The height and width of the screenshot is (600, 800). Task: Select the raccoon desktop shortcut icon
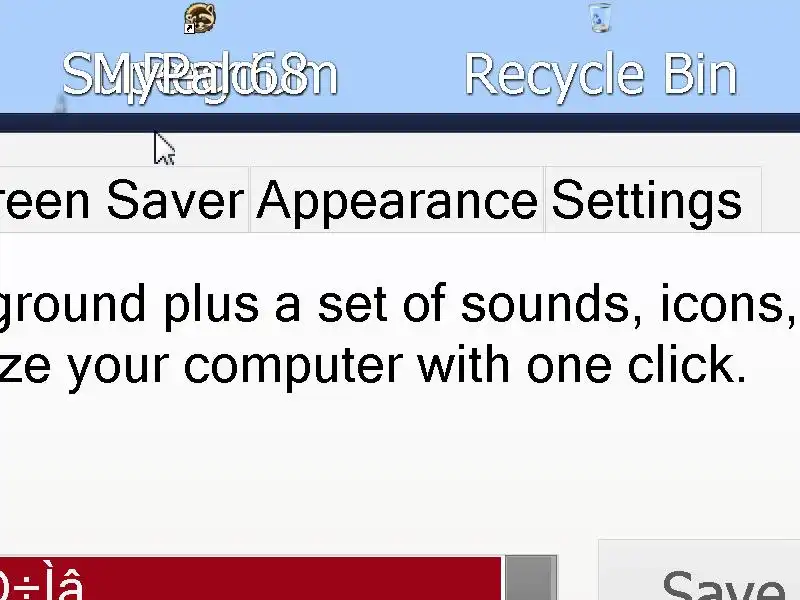(200, 18)
